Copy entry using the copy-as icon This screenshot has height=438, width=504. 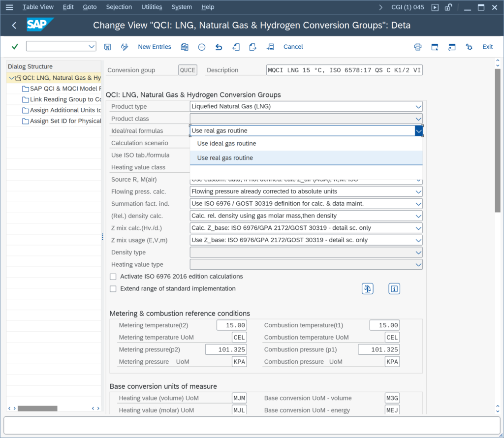tap(185, 47)
